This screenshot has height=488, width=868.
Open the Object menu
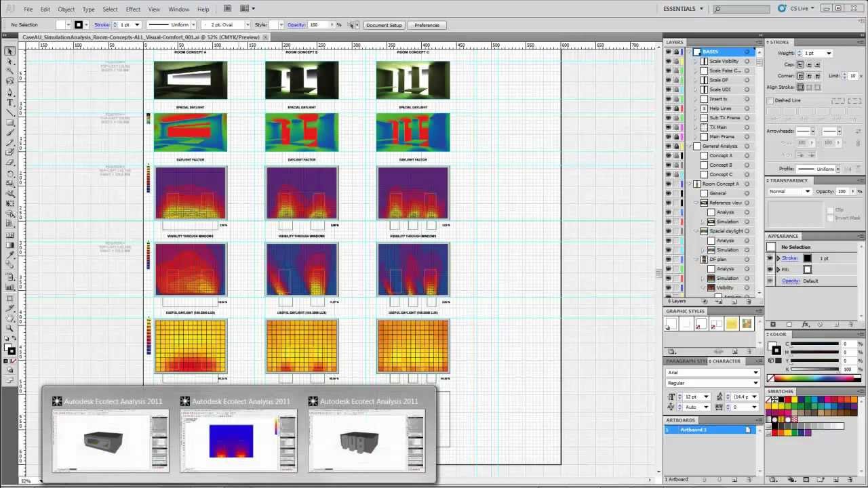(66, 9)
